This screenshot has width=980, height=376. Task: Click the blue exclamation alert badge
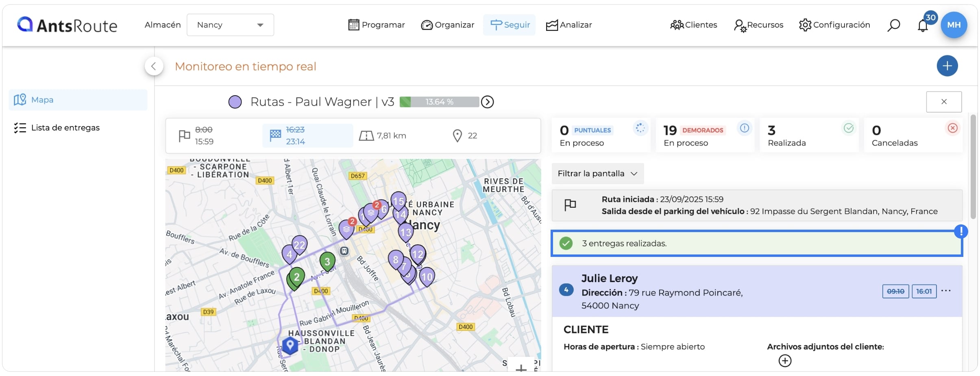click(960, 231)
